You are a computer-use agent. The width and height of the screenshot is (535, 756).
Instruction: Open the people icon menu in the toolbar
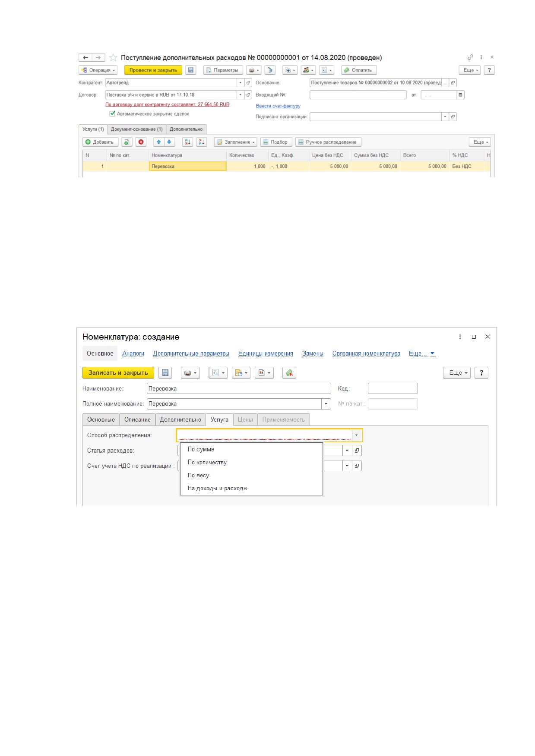pos(308,70)
